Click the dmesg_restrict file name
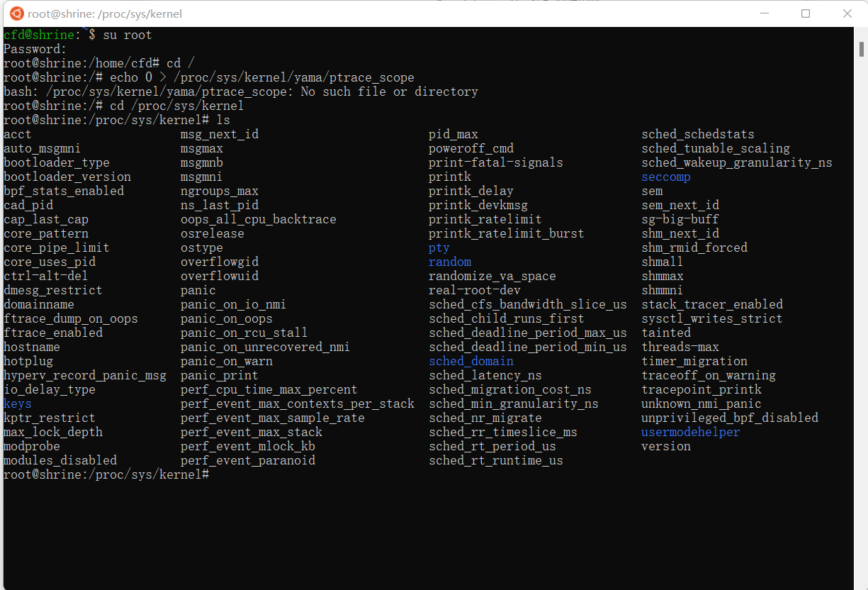Image resolution: width=868 pixels, height=590 pixels. [x=53, y=290]
